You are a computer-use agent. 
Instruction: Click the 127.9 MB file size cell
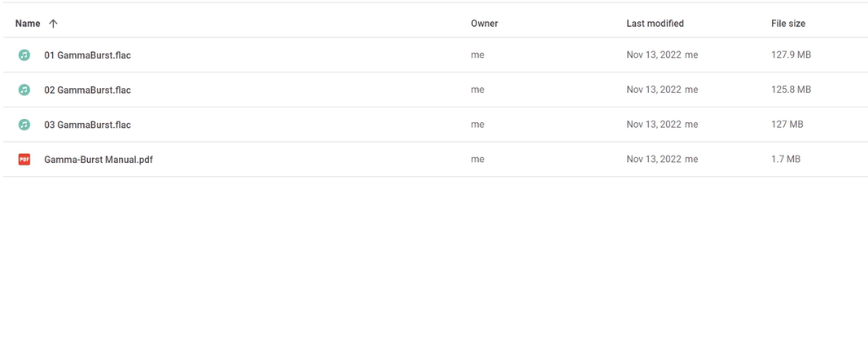(x=791, y=55)
